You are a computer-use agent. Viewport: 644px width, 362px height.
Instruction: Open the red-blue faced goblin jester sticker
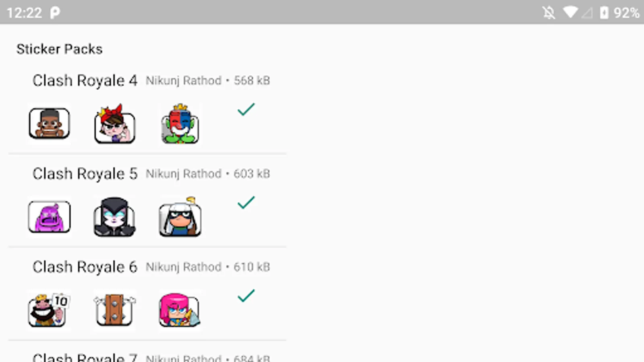pyautogui.click(x=180, y=123)
